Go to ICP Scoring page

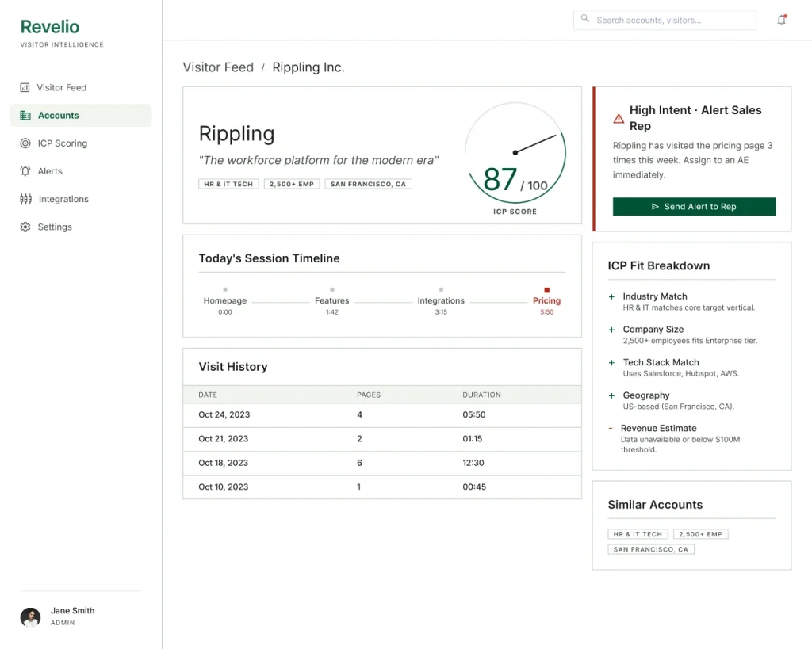tap(81, 143)
